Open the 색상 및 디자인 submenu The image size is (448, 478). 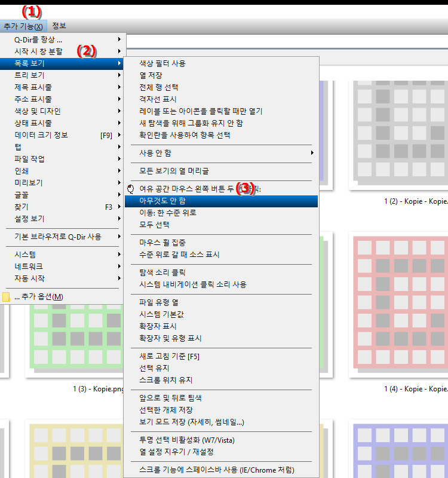click(63, 111)
